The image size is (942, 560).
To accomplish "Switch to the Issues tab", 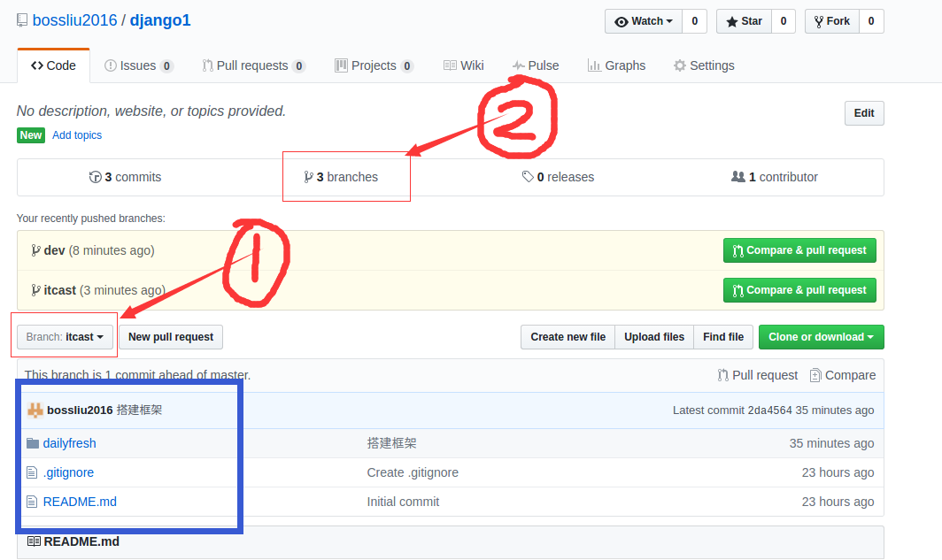I will point(138,65).
